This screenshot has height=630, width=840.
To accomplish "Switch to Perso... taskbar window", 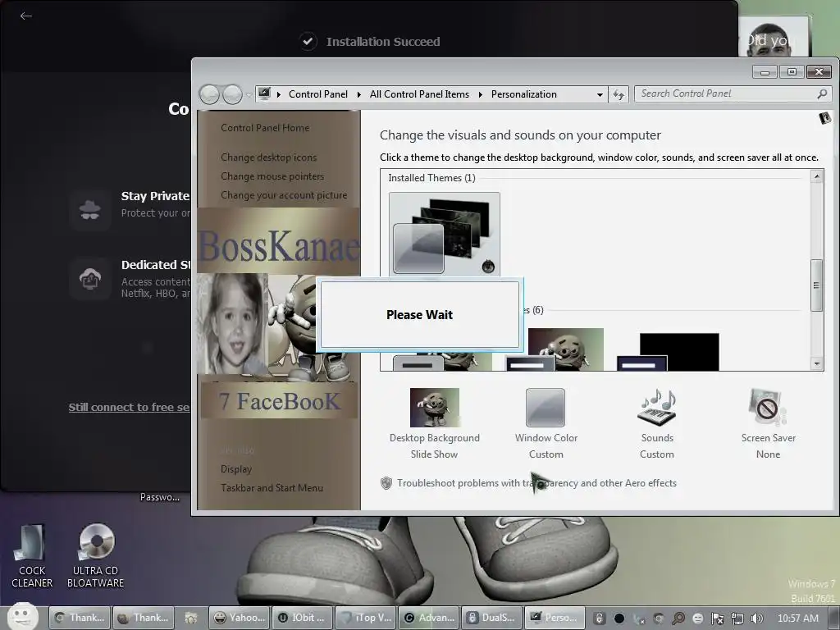I will (x=555, y=619).
